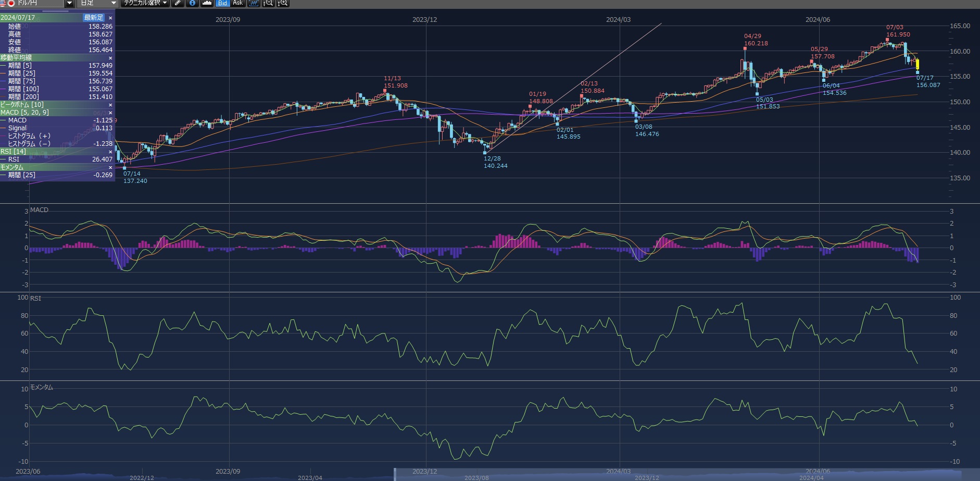This screenshot has width=980, height=481.
Task: Click the 最新足 latest bar button
Action: (94, 18)
